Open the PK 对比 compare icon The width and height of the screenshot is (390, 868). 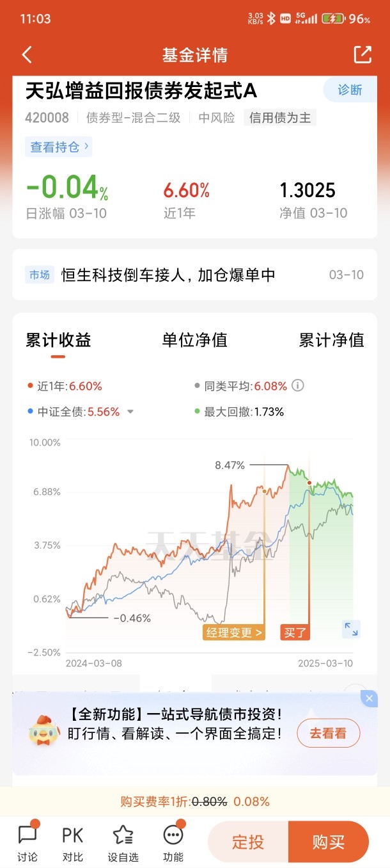73,842
